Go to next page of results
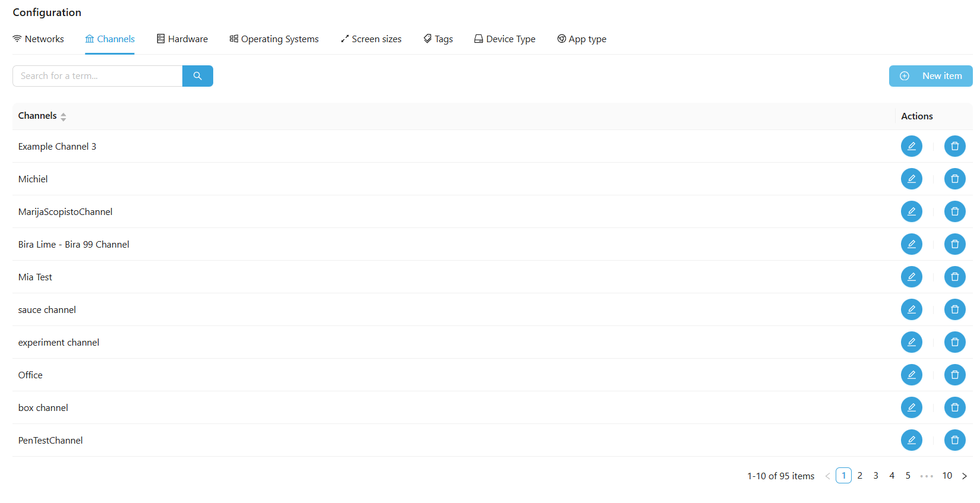Screen dimensions: 980x503 point(964,476)
